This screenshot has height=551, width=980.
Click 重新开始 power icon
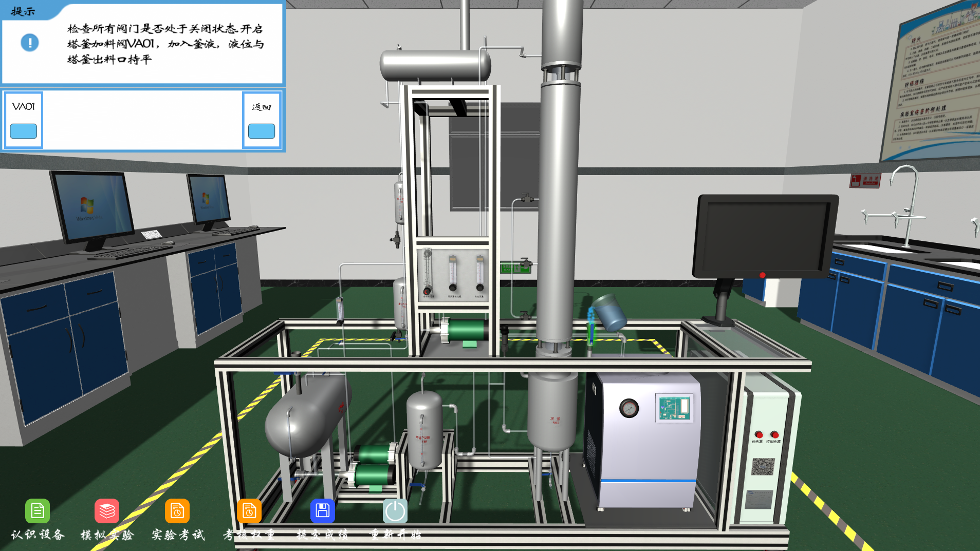(395, 511)
